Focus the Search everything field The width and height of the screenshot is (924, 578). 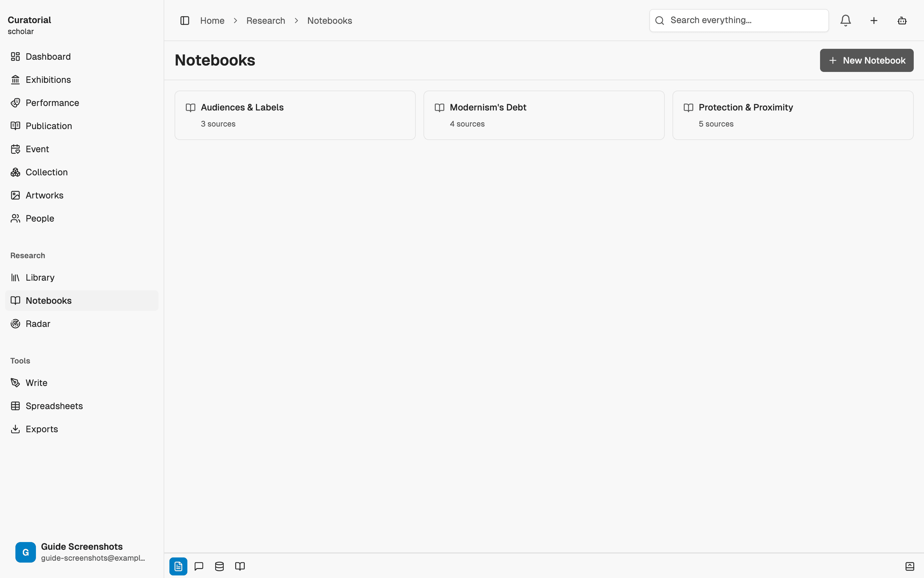coord(739,21)
